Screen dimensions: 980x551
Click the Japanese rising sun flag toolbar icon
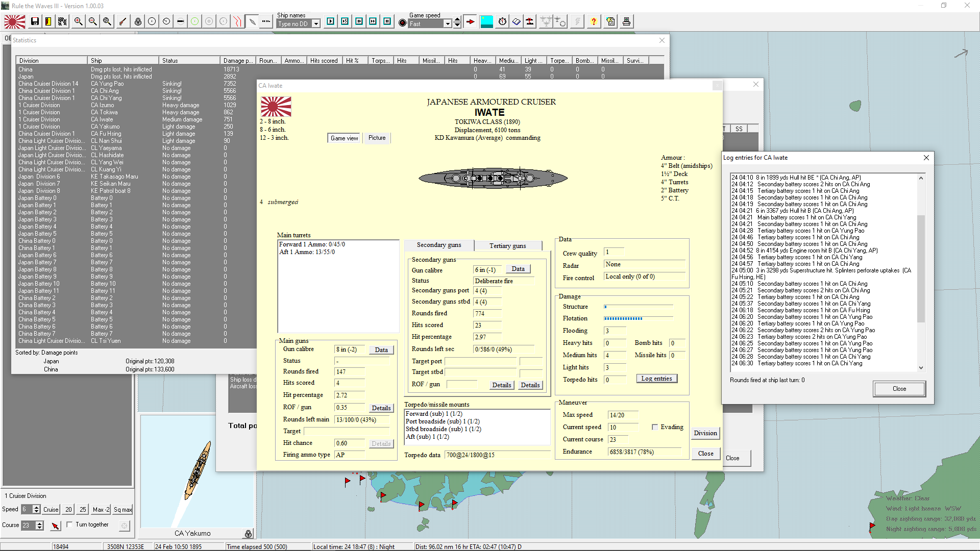click(x=15, y=21)
